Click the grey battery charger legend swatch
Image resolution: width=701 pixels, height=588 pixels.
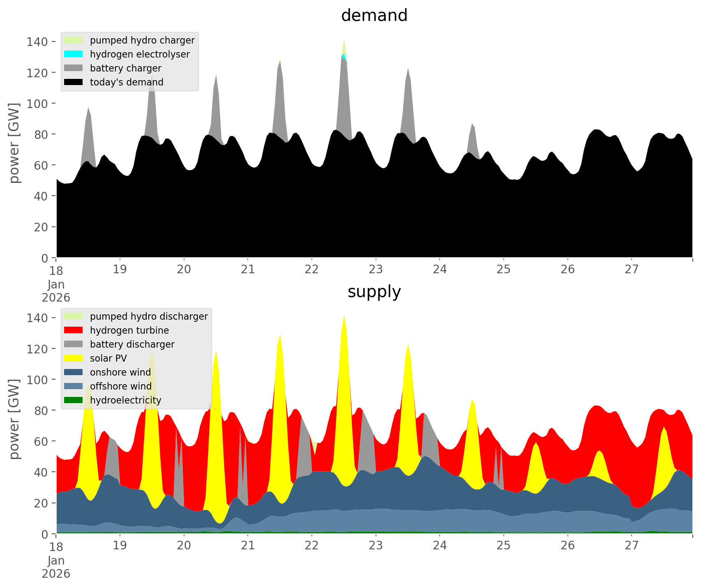[74, 68]
